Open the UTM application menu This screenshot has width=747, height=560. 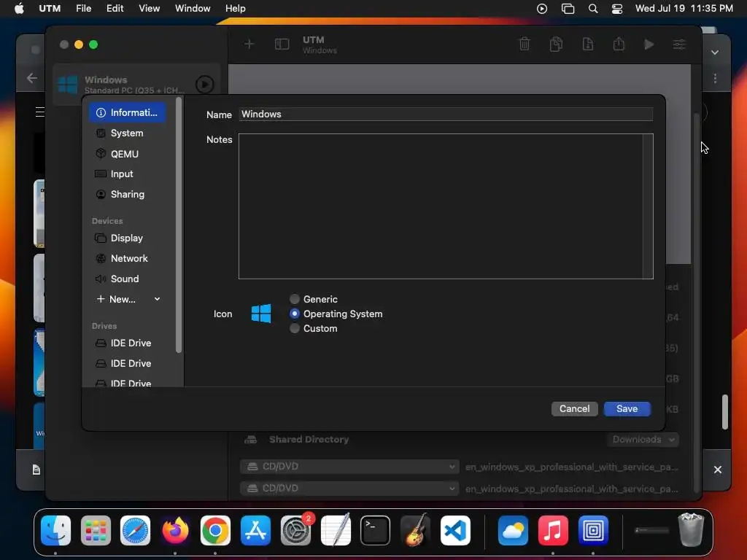[50, 9]
